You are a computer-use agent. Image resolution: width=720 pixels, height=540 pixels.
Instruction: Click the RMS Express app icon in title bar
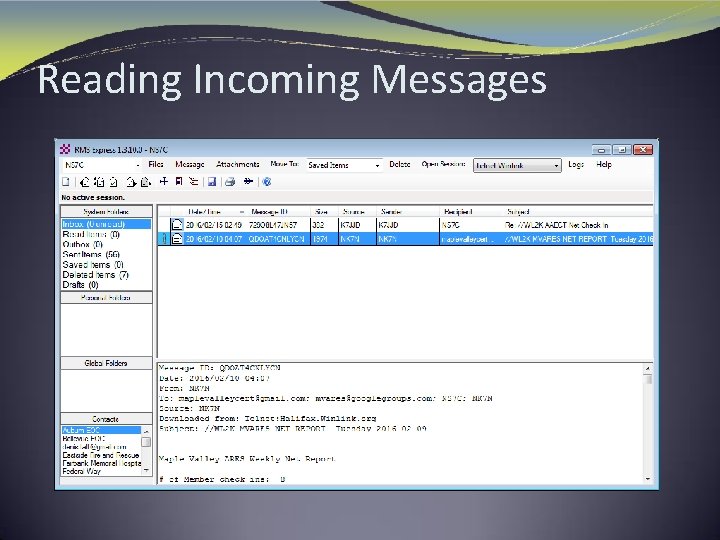tap(65, 150)
